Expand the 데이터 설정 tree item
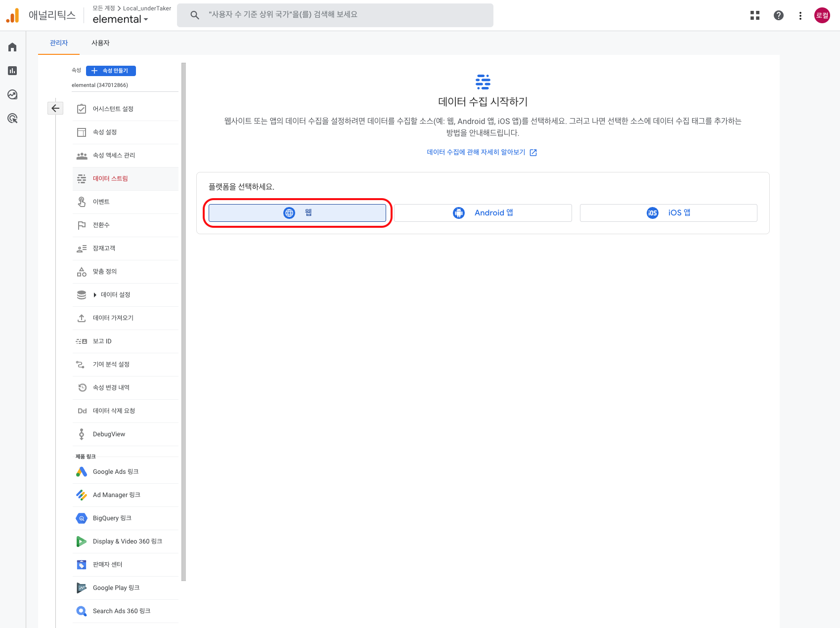The height and width of the screenshot is (628, 840). [x=95, y=295]
